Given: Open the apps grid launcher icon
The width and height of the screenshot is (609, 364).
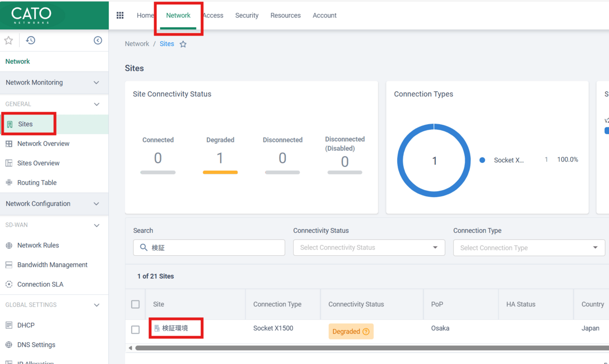Looking at the screenshot, I should pos(120,15).
